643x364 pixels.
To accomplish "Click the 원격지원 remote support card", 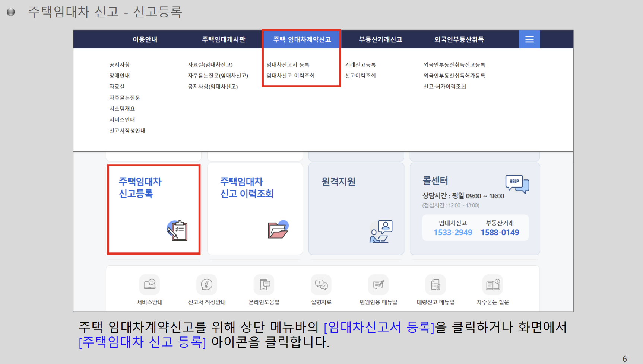I will 356,208.
